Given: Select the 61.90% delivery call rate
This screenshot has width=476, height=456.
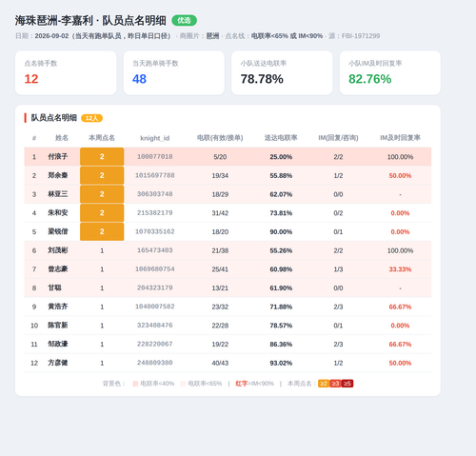Looking at the screenshot, I should [x=281, y=287].
